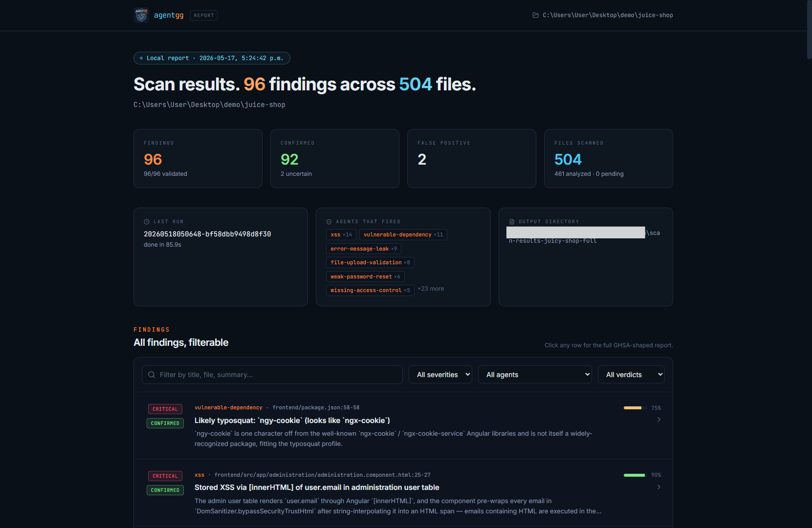Viewport: 812px width, 528px height.
Task: Click the search magnifier icon in the filter box
Action: click(152, 375)
